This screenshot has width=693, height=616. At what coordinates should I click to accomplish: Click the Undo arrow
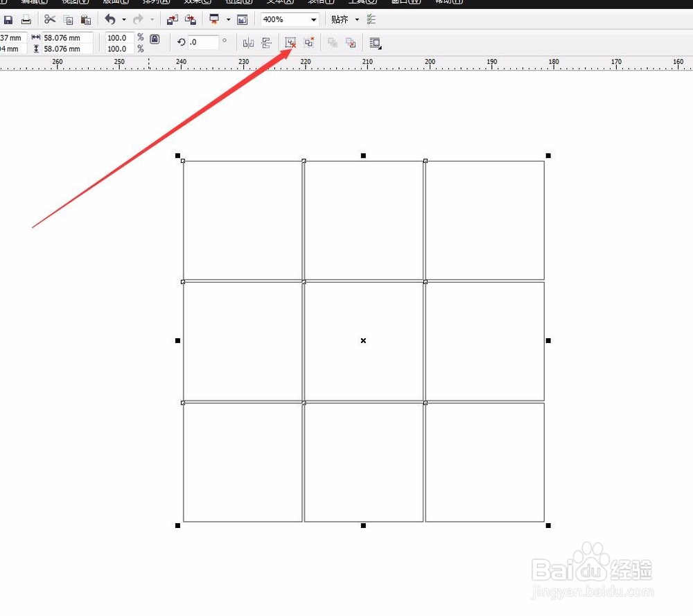(x=110, y=19)
